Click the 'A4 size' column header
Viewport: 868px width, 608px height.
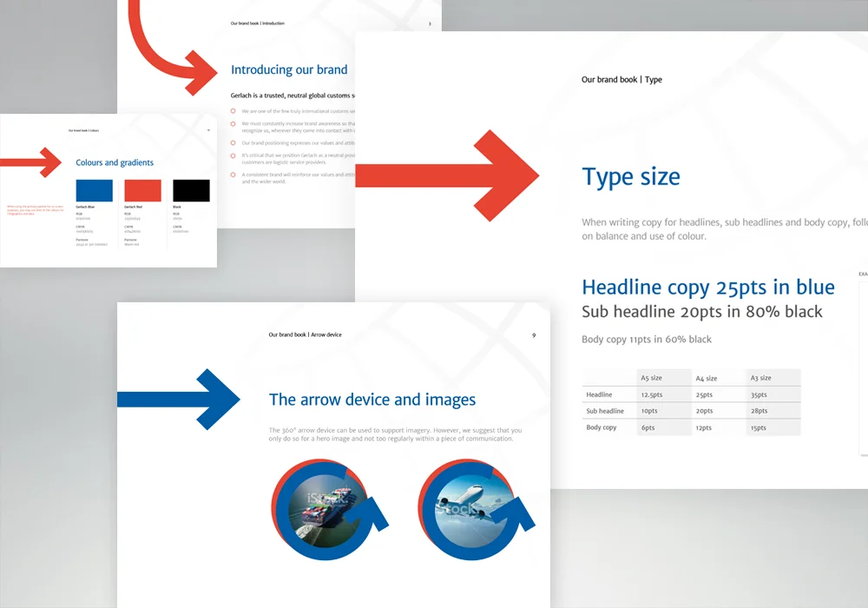tap(707, 378)
